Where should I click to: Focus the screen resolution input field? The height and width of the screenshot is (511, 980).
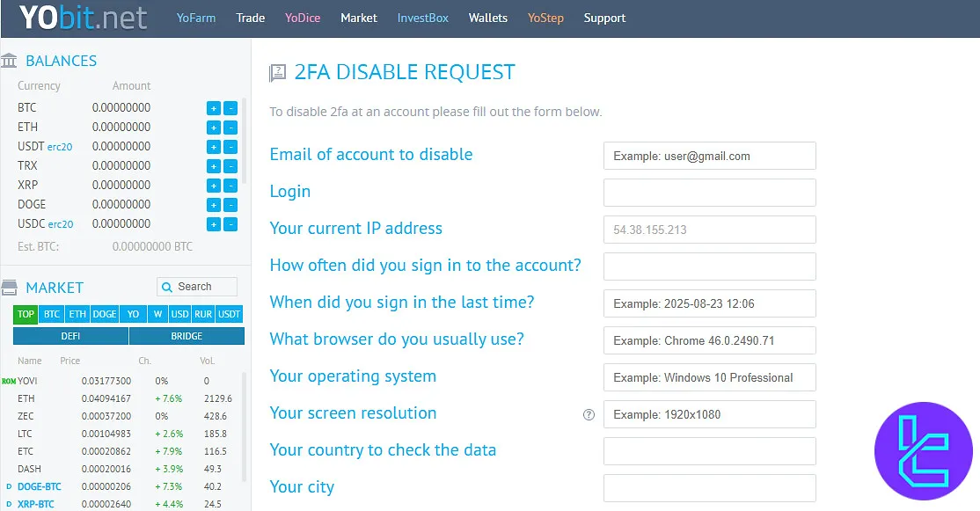click(x=709, y=414)
